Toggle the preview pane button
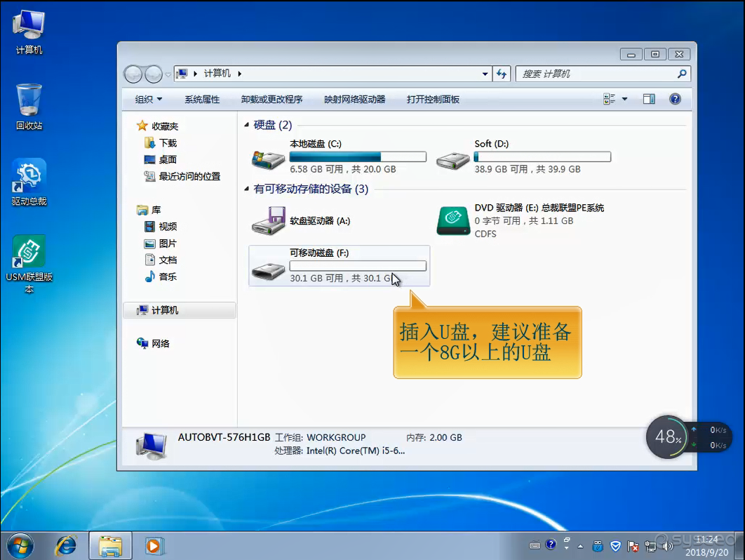The height and width of the screenshot is (560, 745). point(649,99)
